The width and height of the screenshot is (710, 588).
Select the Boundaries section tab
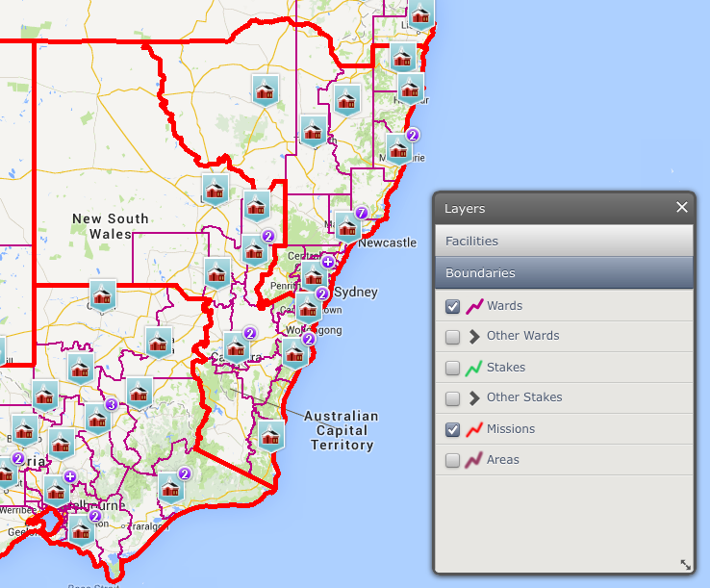point(564,272)
